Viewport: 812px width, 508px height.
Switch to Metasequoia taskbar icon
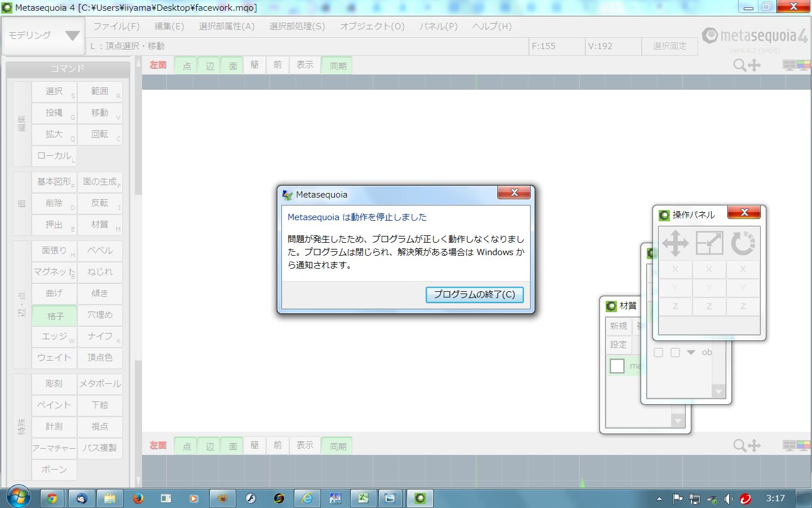(420, 498)
